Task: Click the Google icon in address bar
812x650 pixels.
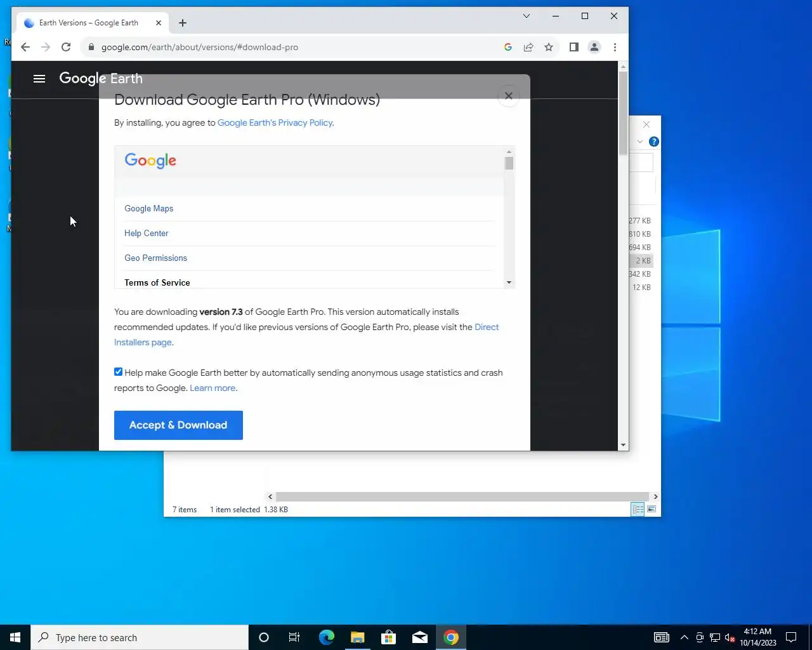Action: point(508,47)
